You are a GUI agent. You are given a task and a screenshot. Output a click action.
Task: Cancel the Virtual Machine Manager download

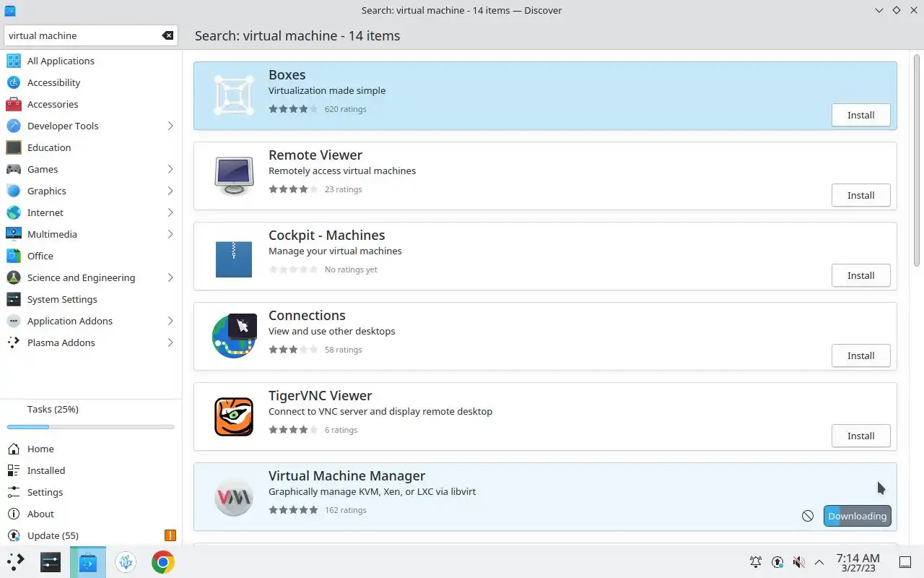tap(808, 516)
